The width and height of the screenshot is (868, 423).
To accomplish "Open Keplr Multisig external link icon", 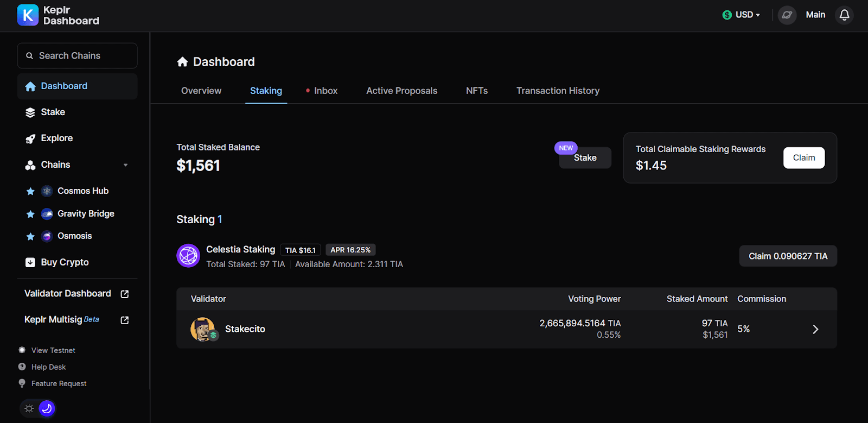I will click(x=125, y=320).
